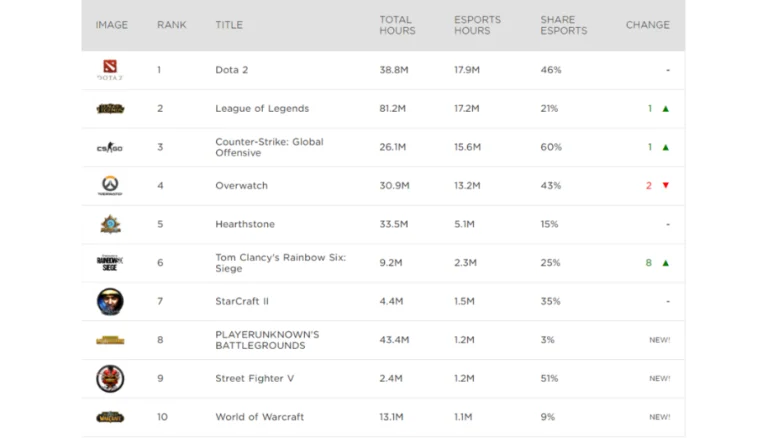768x438 pixels.
Task: Open the Hearthstone title
Action: [245, 224]
